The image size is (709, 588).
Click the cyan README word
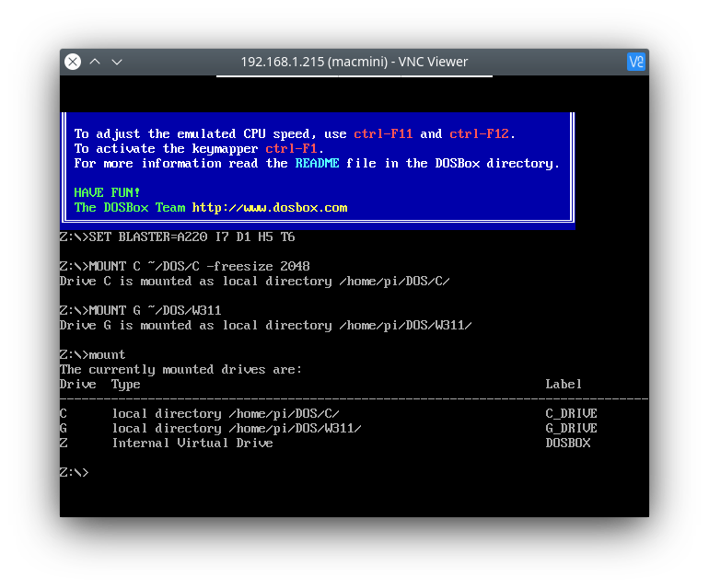[317, 164]
